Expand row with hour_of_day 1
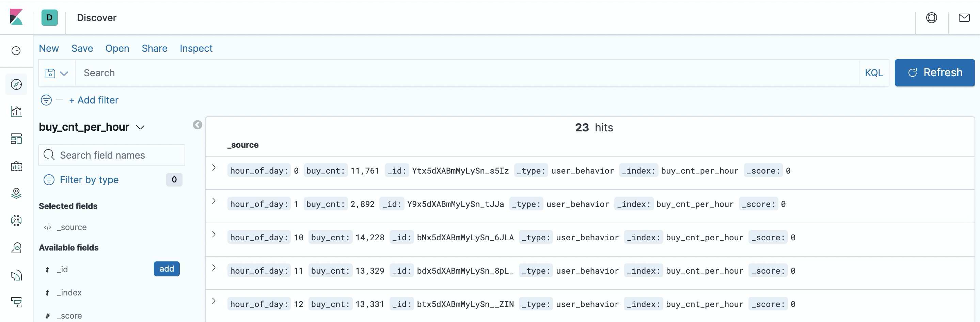980x322 pixels. [214, 201]
